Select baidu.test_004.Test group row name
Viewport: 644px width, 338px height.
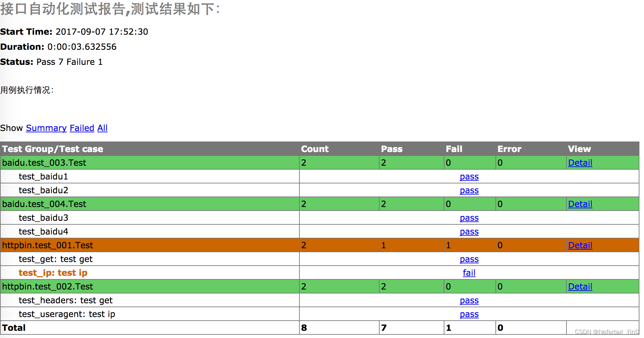point(44,204)
